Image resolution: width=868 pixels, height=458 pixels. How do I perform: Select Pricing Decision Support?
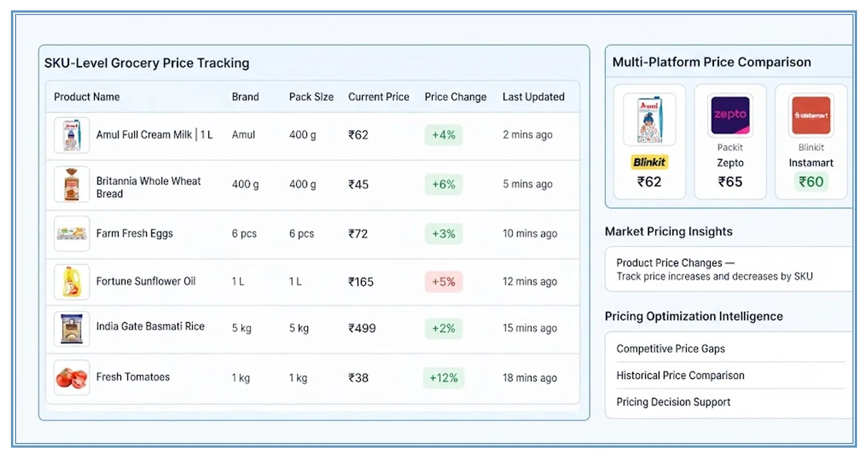coord(673,402)
